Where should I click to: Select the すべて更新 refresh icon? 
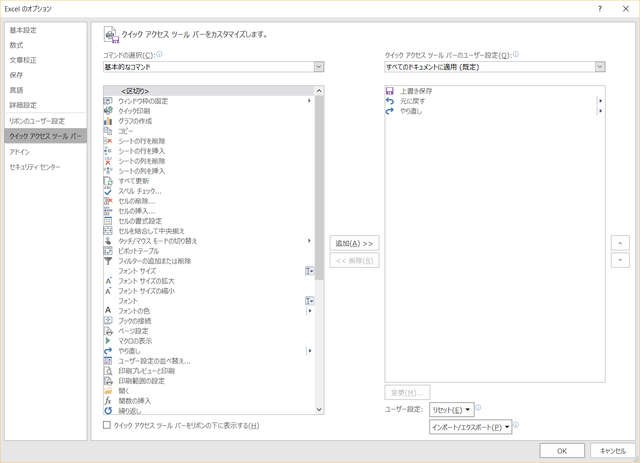108,181
